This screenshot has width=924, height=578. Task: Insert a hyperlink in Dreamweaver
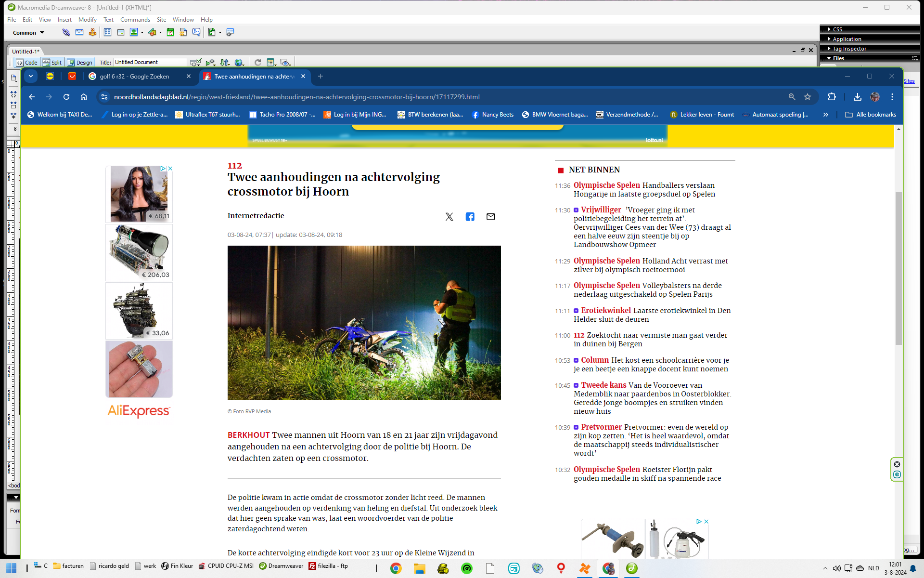[x=66, y=32]
